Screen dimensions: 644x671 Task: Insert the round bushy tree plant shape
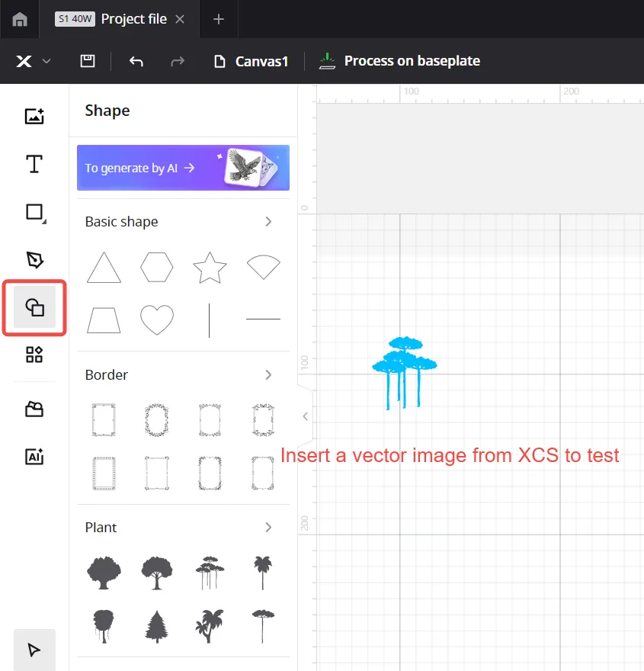point(104,573)
